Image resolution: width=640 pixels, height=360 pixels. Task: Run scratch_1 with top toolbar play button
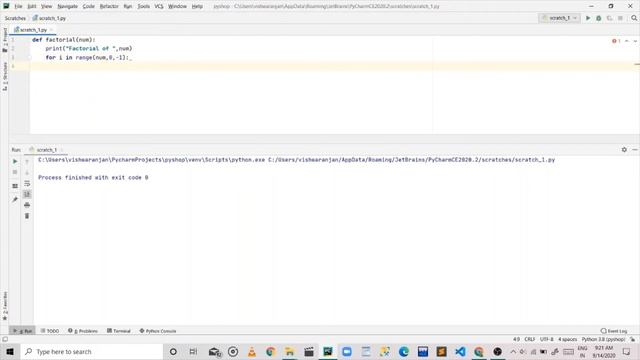588,18
